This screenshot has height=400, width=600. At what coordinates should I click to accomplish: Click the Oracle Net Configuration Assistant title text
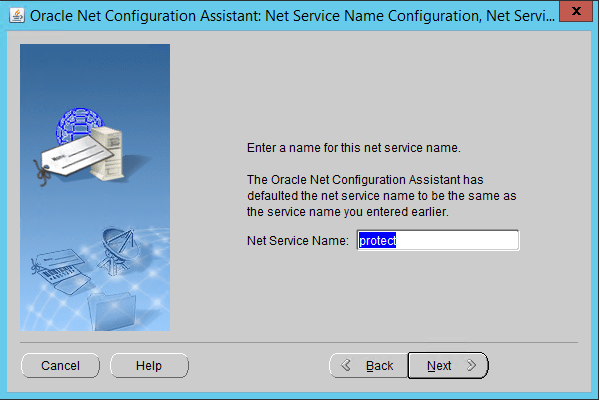click(x=292, y=16)
